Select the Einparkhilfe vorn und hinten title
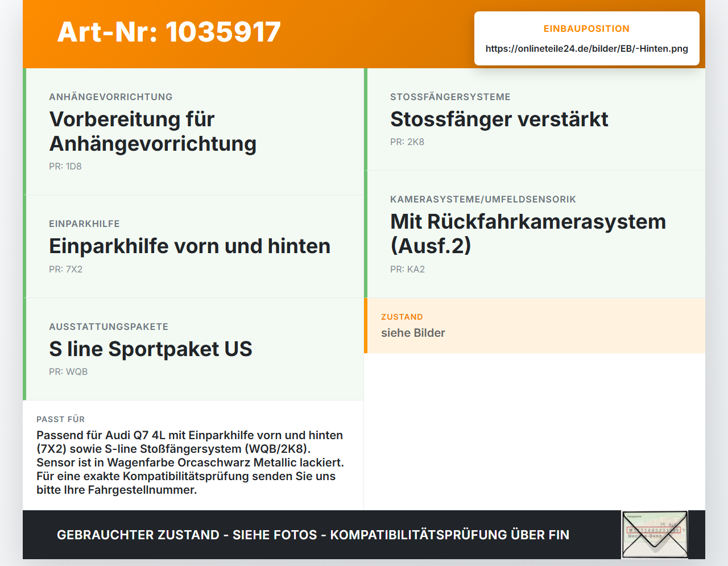 tap(189, 246)
